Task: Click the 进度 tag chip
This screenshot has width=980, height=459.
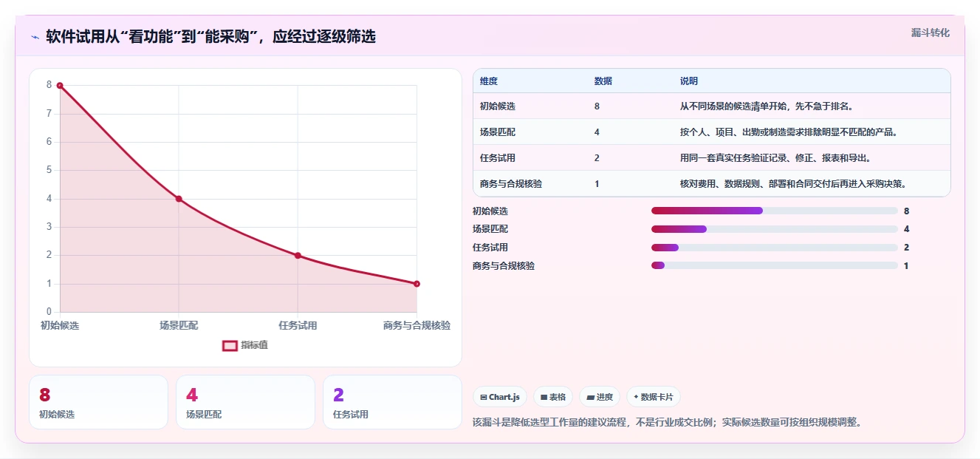Action: pos(600,397)
